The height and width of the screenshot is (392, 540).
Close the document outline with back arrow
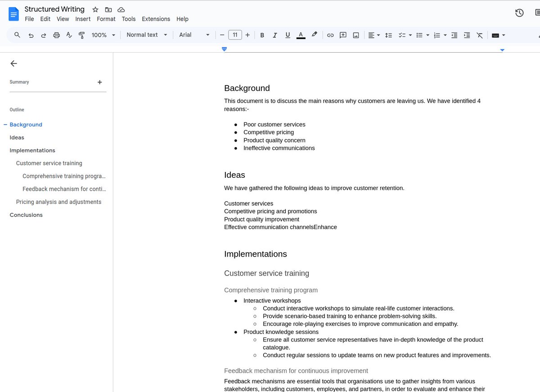(13, 63)
